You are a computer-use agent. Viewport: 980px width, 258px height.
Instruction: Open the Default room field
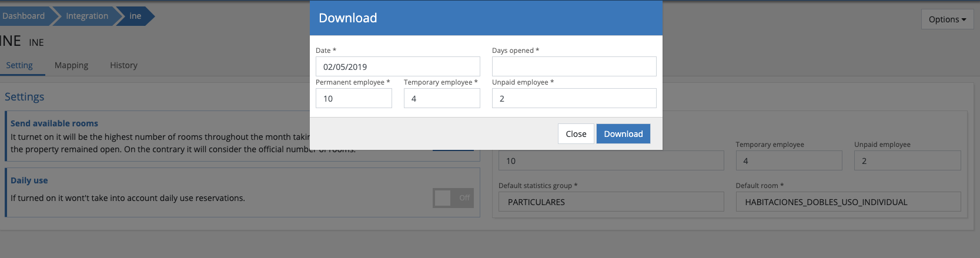848,202
